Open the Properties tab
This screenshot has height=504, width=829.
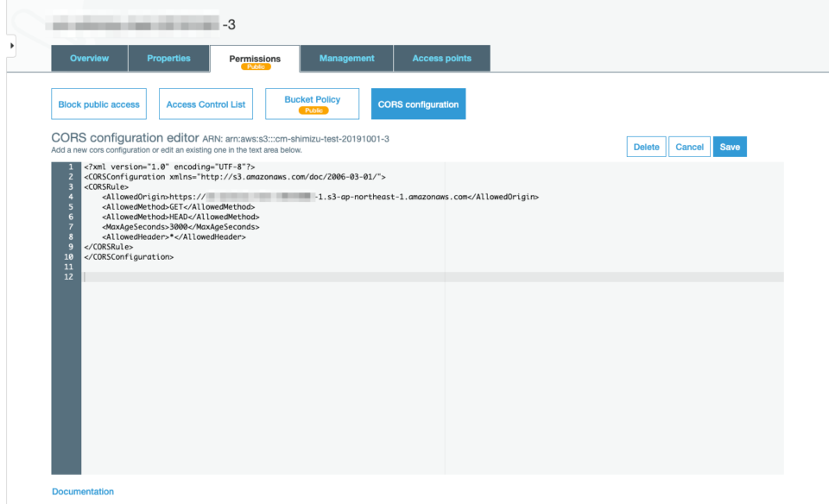168,58
